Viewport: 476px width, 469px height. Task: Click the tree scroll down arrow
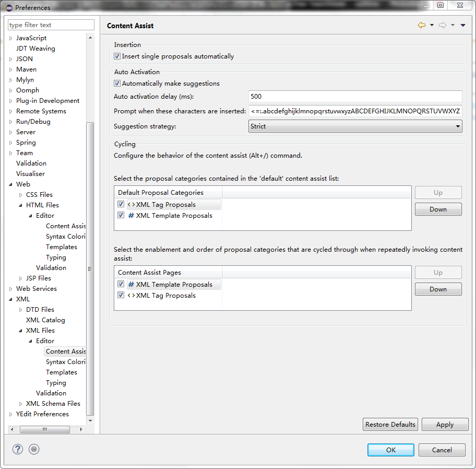coord(90,421)
